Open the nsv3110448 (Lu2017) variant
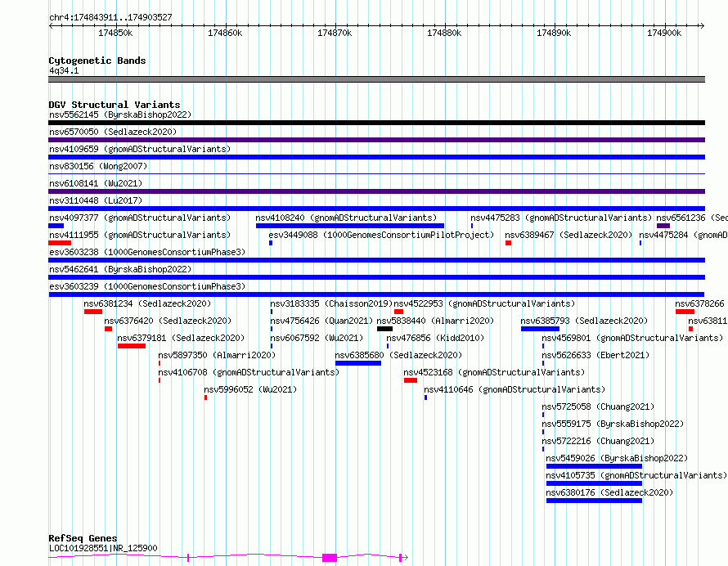Screen dimensions: 728x566 [x=96, y=200]
